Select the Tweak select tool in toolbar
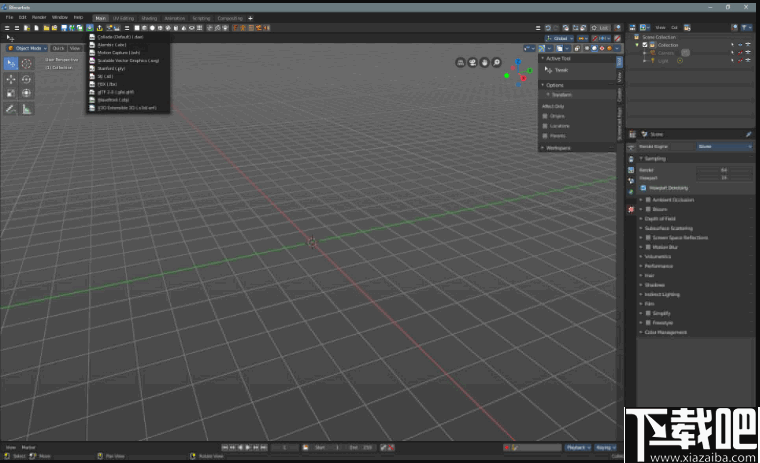 pyautogui.click(x=11, y=64)
